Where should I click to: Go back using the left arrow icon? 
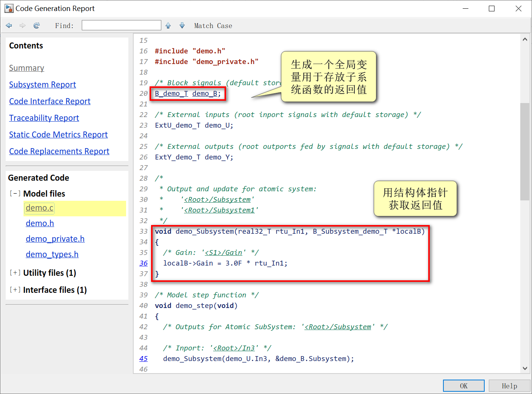click(9, 25)
